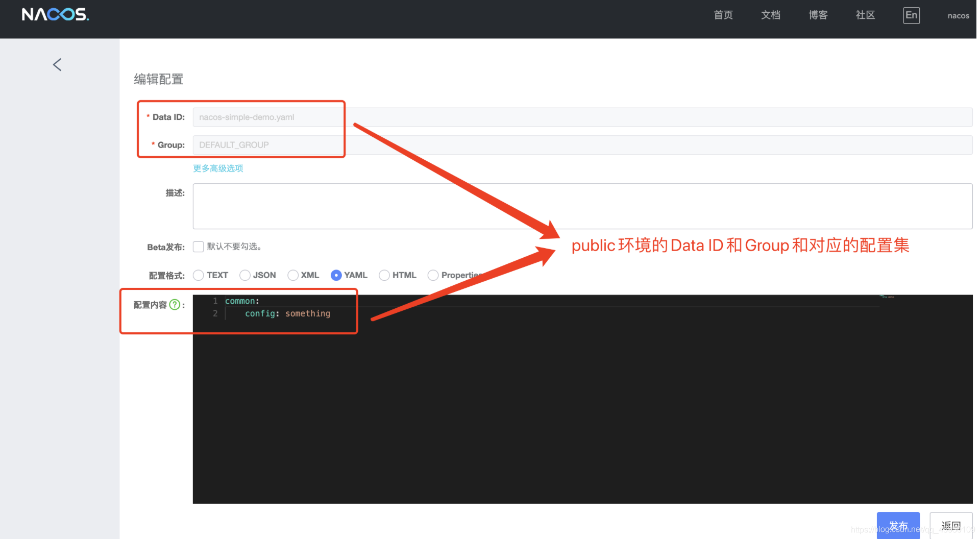Open help icon next to 配置内容
Screen dimensions: 980x539
coord(175,305)
